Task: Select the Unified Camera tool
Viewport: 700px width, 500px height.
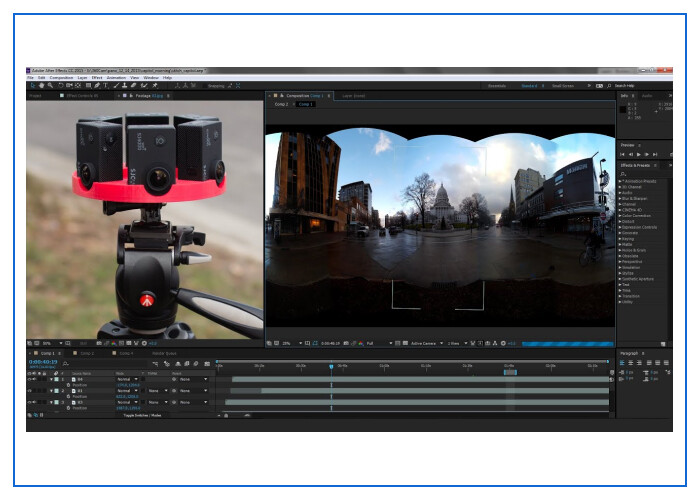Action: pos(69,85)
